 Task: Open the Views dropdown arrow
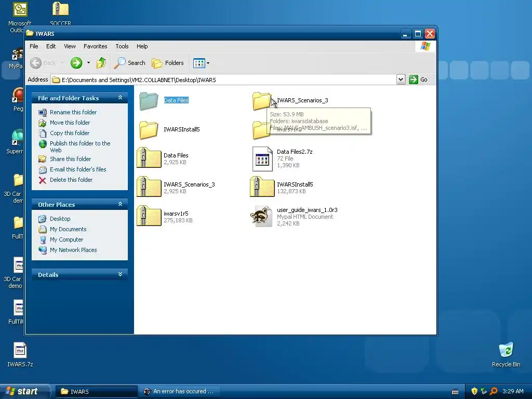[208, 63]
